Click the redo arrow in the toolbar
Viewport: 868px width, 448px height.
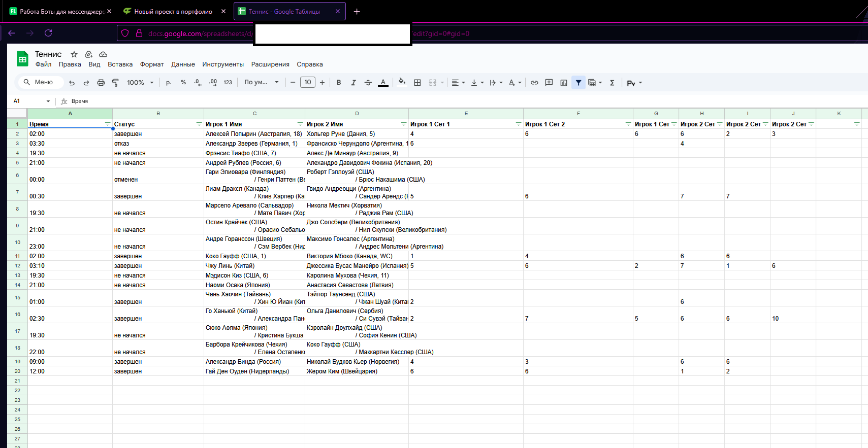(x=86, y=83)
